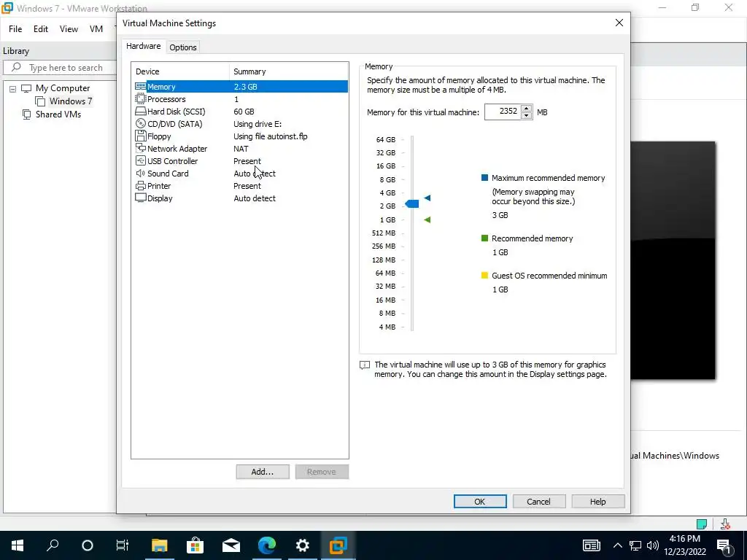Click '60 GB' hard disk summary
This screenshot has height=560, width=747.
(244, 112)
